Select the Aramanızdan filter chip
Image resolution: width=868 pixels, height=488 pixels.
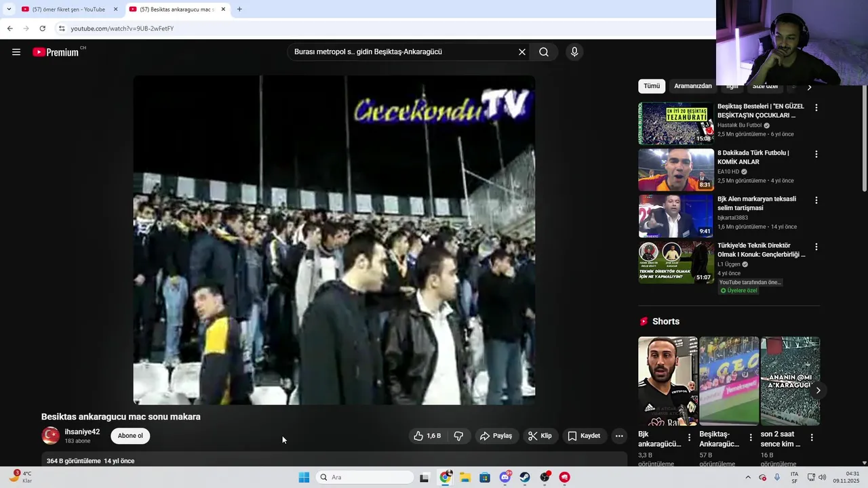pos(693,86)
